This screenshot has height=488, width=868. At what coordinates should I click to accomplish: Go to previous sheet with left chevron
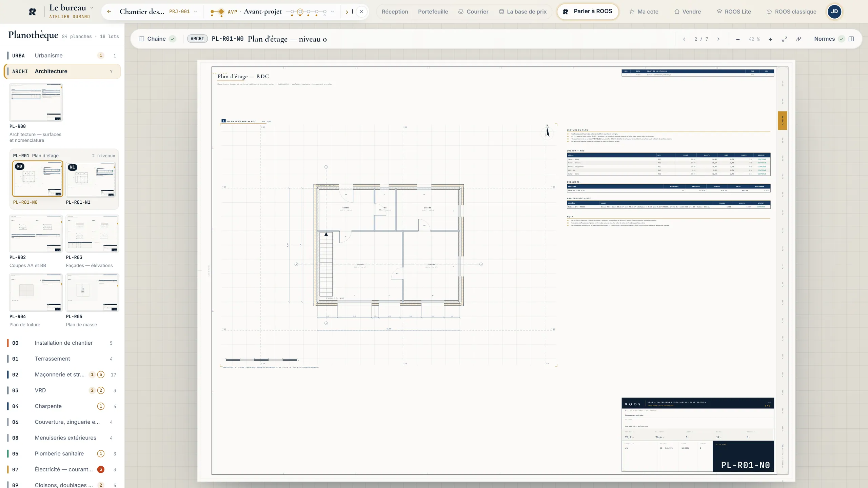click(684, 39)
